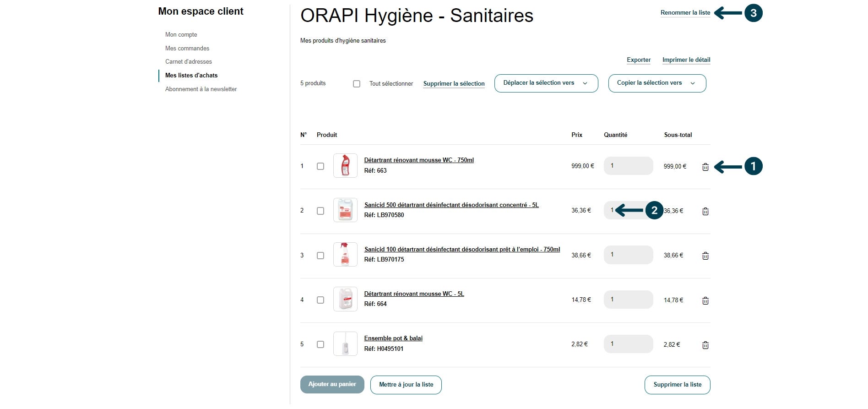The width and height of the screenshot is (868, 409).
Task: Click the Mon espace client heading
Action: pyautogui.click(x=201, y=11)
